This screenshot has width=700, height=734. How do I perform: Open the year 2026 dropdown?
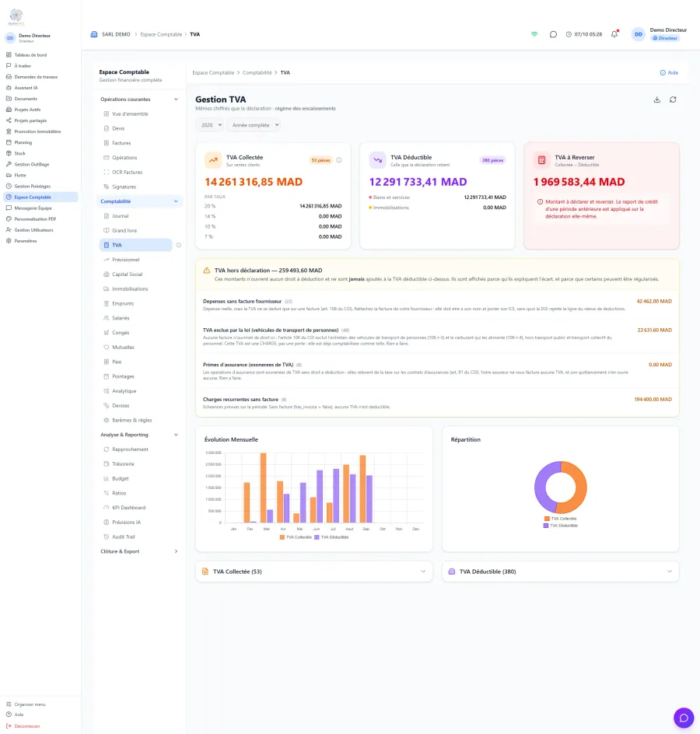(209, 125)
